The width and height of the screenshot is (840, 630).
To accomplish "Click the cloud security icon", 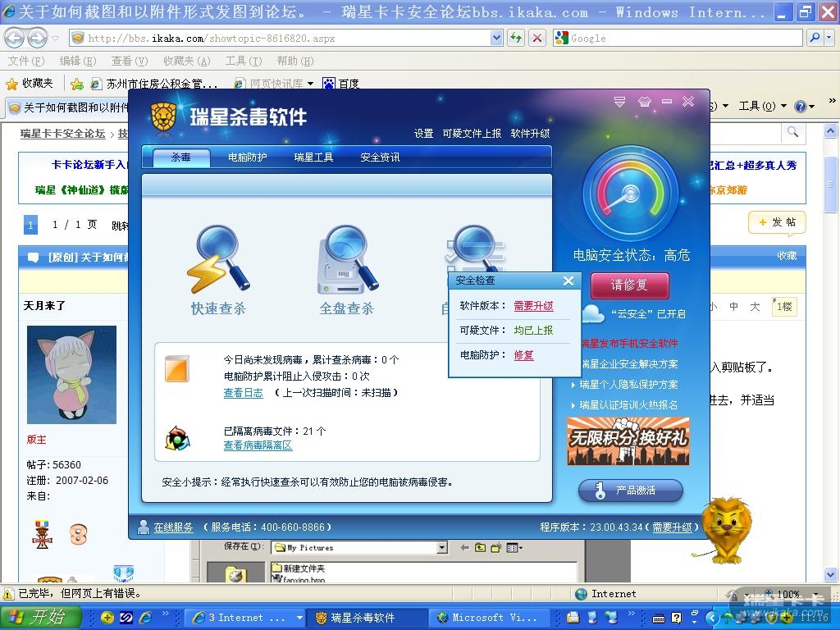I will [x=593, y=313].
